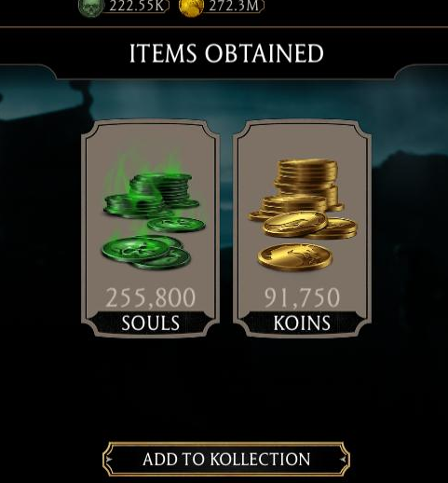Open the 272.3M koins balance
Viewport: 448px width, 483px height.
(x=234, y=6)
